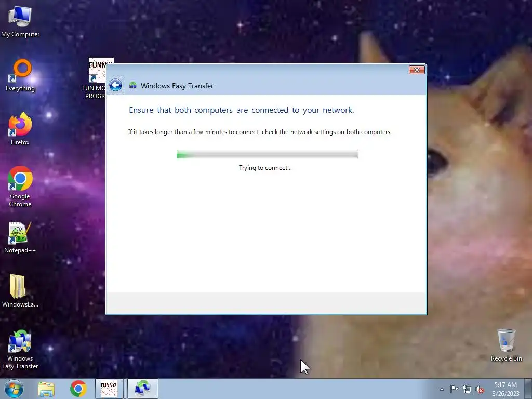532x399 pixels.
Task: Select the Everything search desktop shortcut
Action: (20, 75)
